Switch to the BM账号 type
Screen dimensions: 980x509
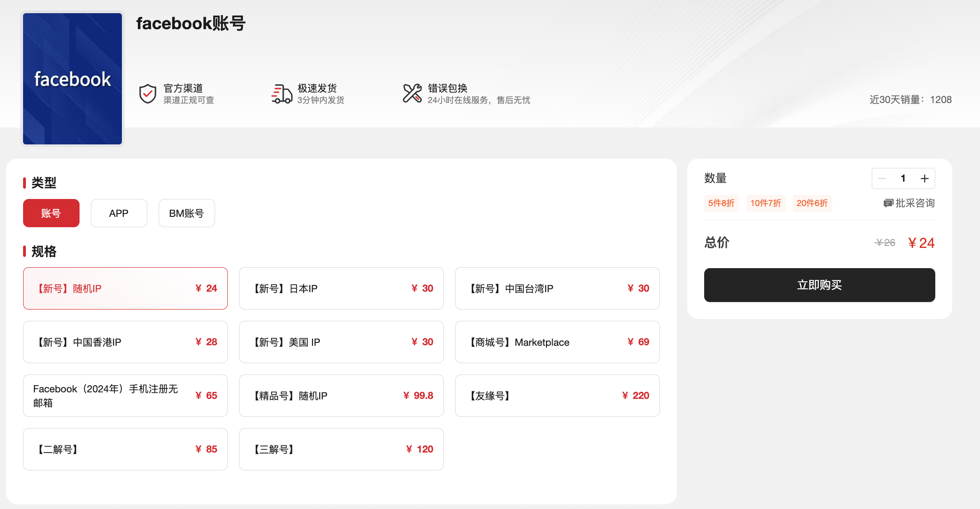(186, 213)
